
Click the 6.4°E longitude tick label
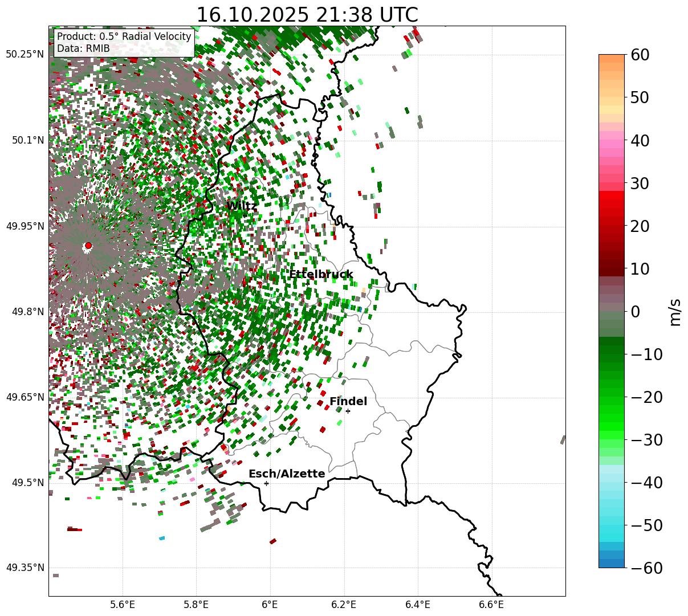pos(418,605)
